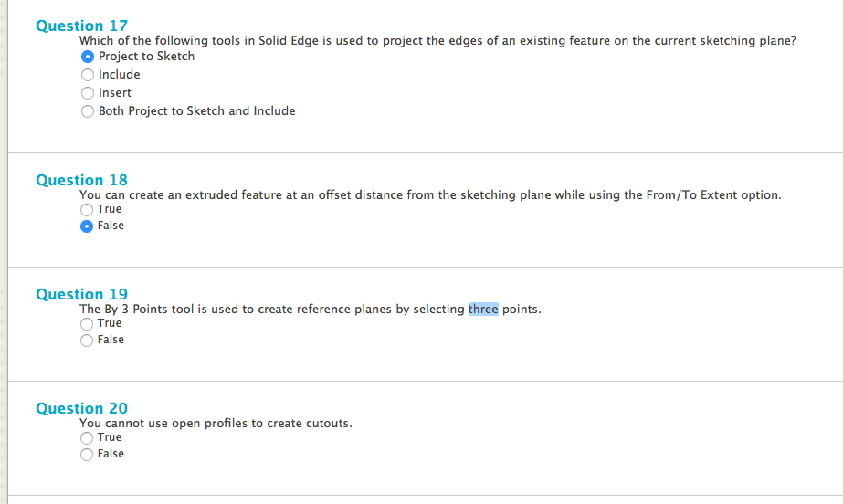Answer False for Question 20

87,454
